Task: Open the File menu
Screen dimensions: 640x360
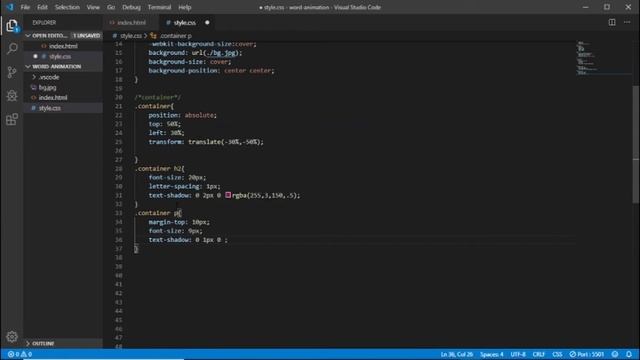Action: pyautogui.click(x=25, y=7)
